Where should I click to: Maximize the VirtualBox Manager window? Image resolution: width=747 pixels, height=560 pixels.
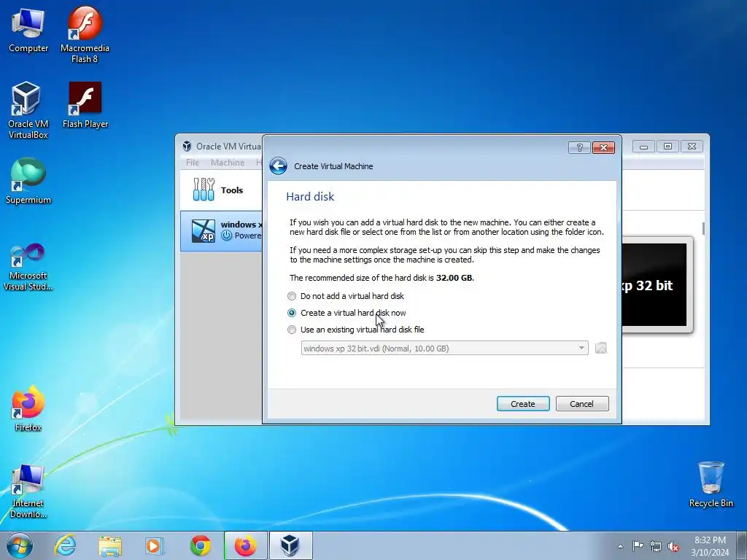point(667,147)
